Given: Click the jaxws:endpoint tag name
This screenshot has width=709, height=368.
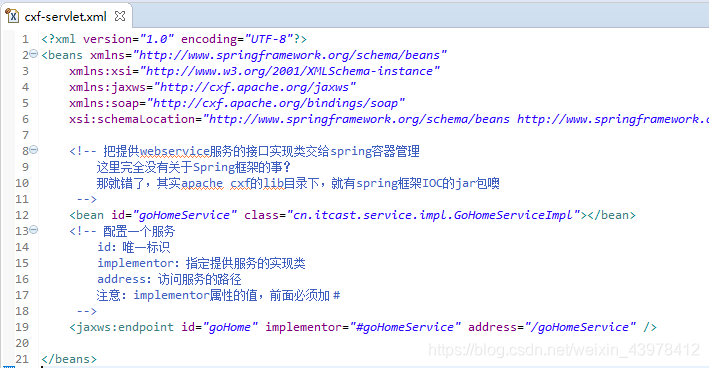Looking at the screenshot, I should click(x=125, y=327).
